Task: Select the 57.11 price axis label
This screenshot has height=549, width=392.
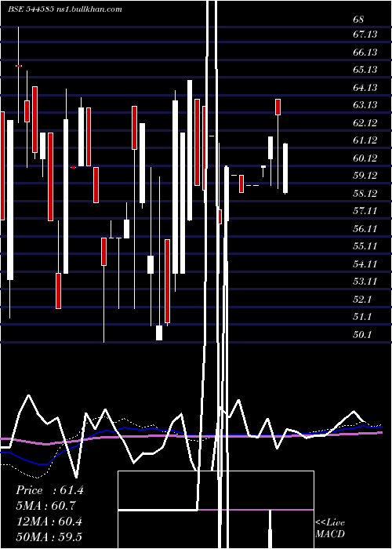Action: point(365,211)
